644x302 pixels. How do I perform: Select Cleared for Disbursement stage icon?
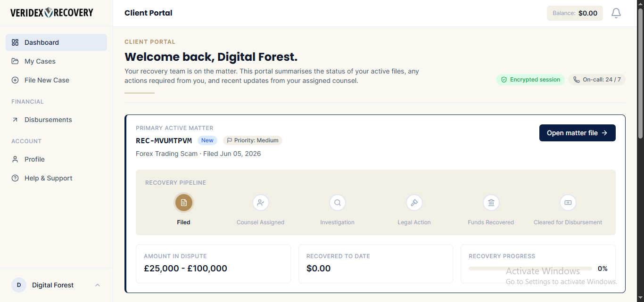568,203
